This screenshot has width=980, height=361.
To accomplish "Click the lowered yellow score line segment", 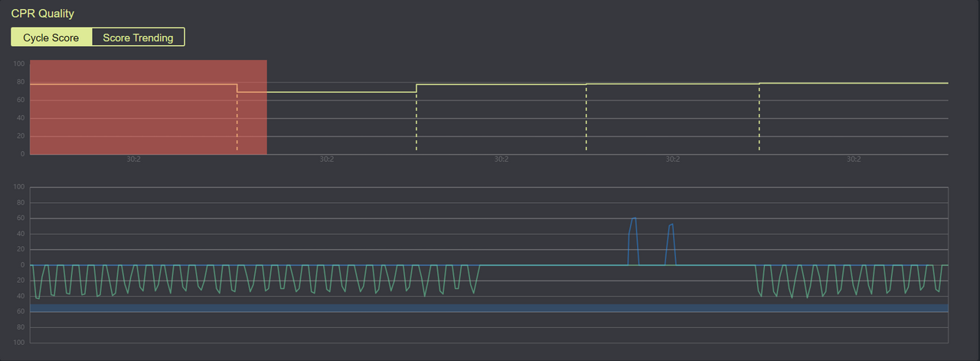I will click(326, 92).
